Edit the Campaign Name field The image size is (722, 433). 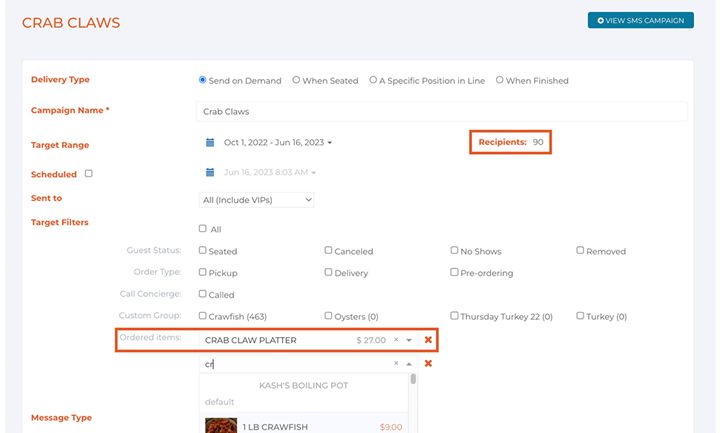442,111
